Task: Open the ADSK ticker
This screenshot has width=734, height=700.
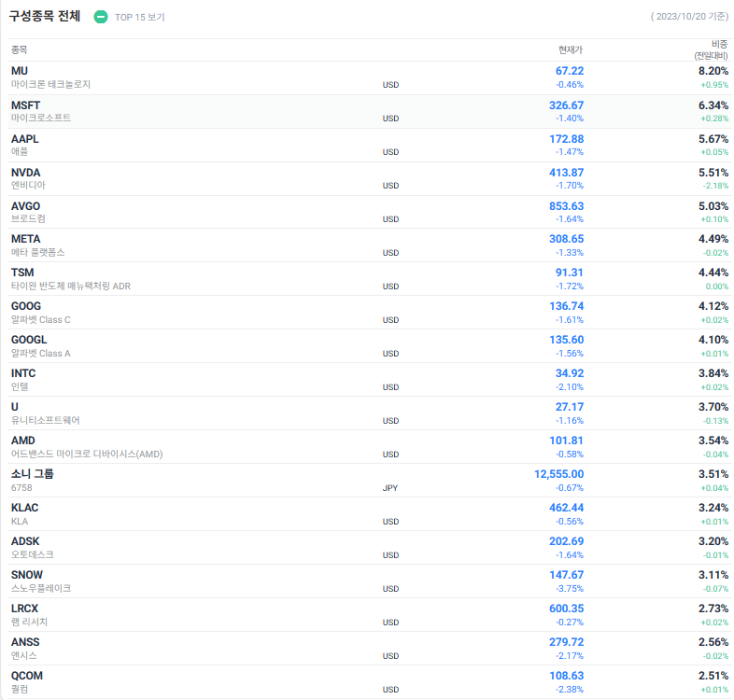Action: tap(25, 542)
